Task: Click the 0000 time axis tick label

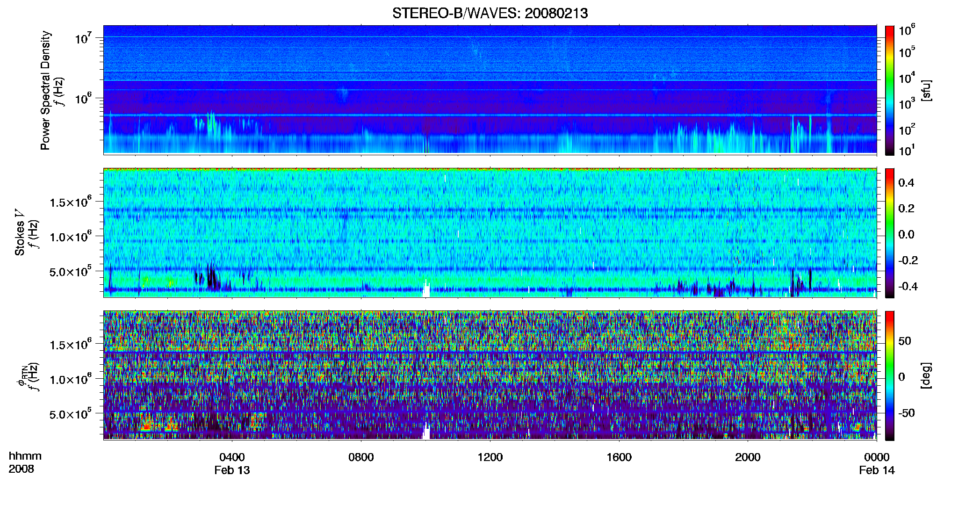Action: 877,457
